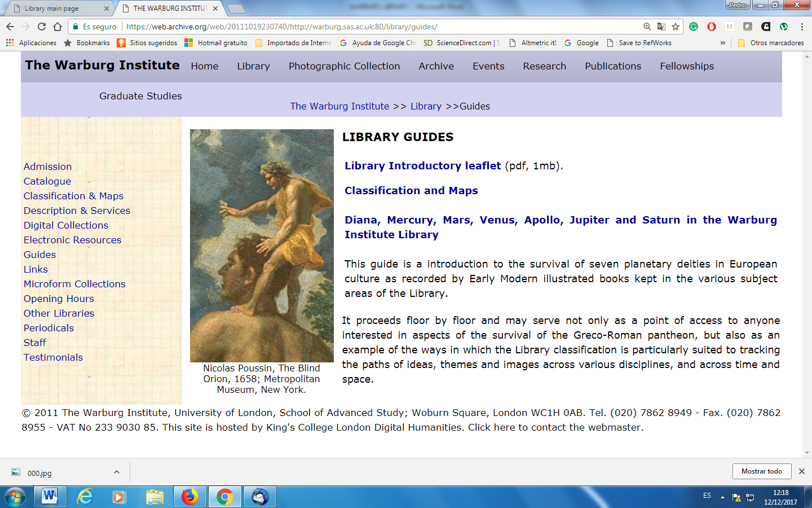This screenshot has height=508, width=812.
Task: Open Publications in the navigation bar
Action: (613, 66)
